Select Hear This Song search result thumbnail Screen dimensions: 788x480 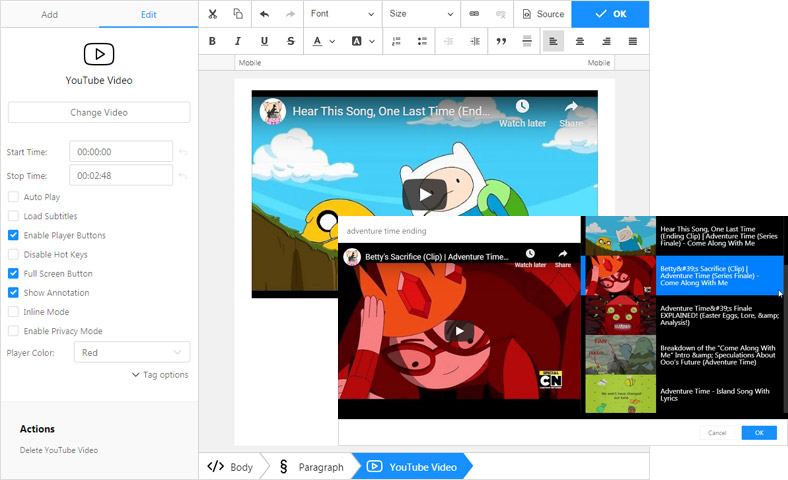tap(621, 235)
